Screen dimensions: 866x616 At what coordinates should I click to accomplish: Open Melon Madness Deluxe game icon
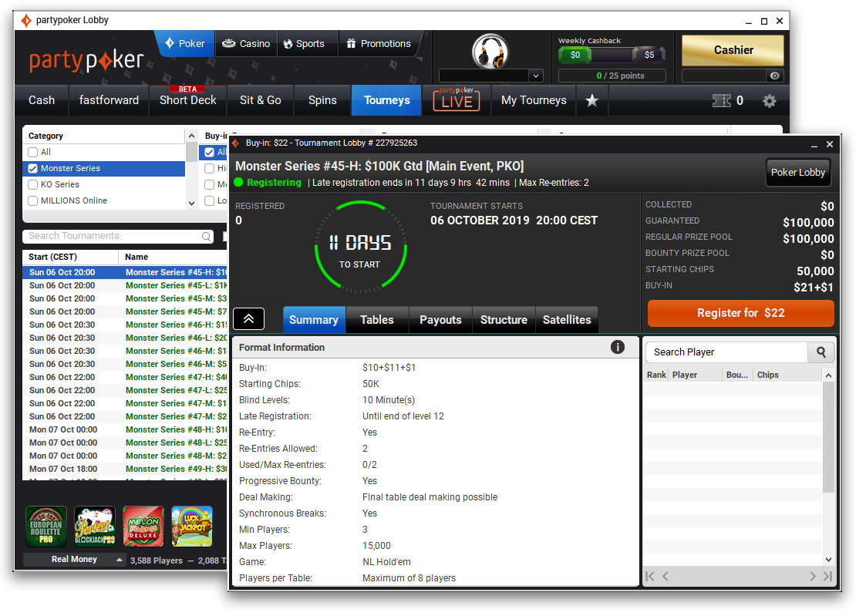(143, 527)
